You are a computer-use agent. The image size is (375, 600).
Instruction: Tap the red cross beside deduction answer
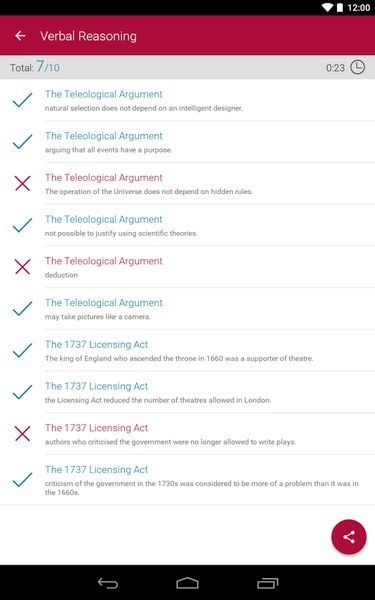(23, 267)
